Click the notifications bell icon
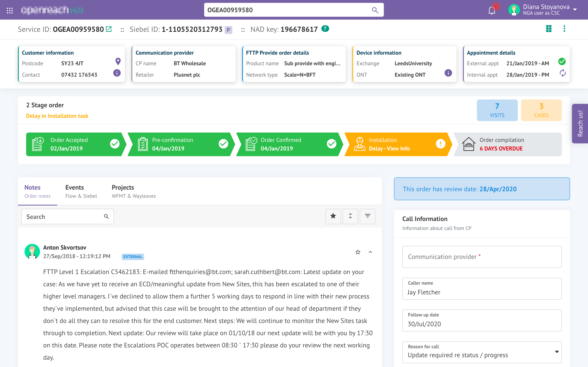This screenshot has width=588, height=367. [492, 10]
